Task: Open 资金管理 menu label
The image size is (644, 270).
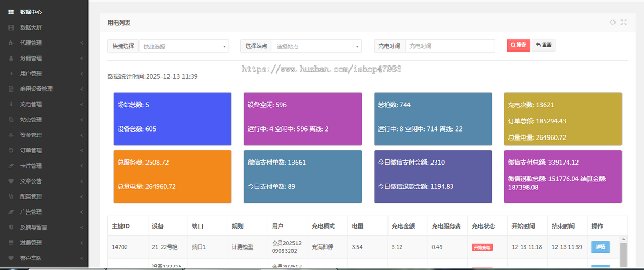Action: [31, 135]
